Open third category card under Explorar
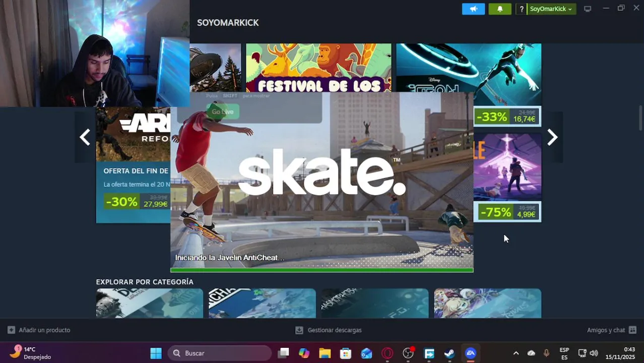 click(375, 303)
